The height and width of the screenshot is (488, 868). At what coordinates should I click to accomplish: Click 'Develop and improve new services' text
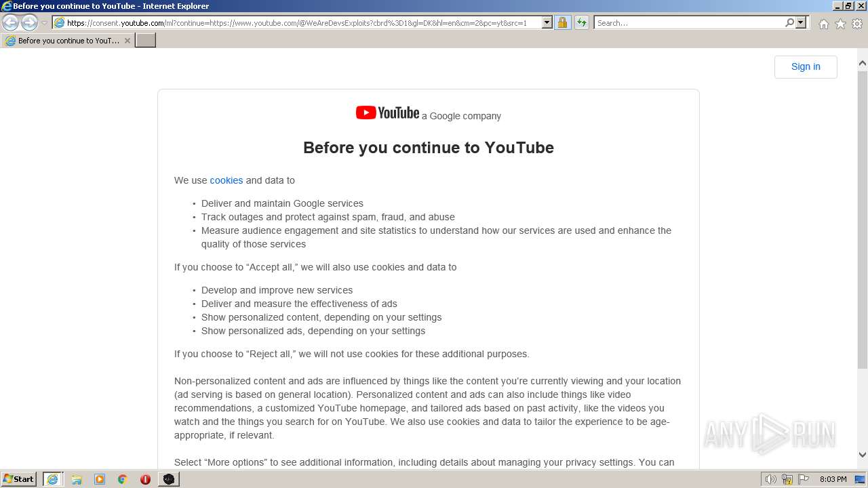point(277,290)
